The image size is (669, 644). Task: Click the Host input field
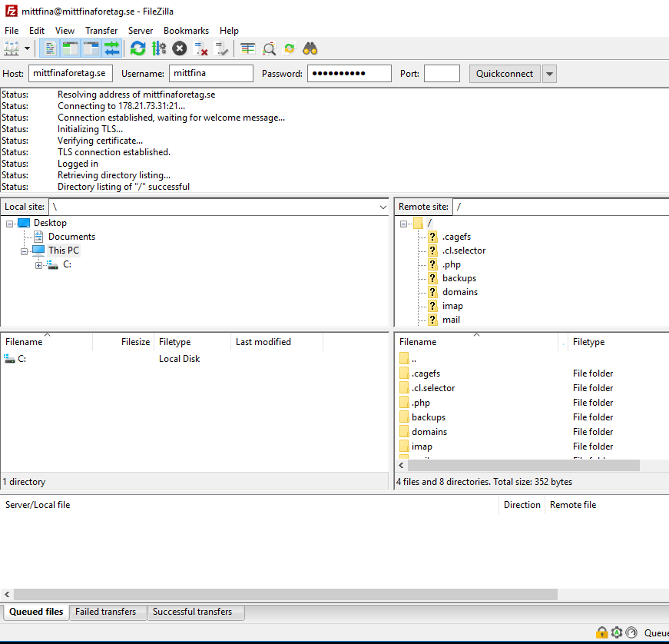coord(71,74)
